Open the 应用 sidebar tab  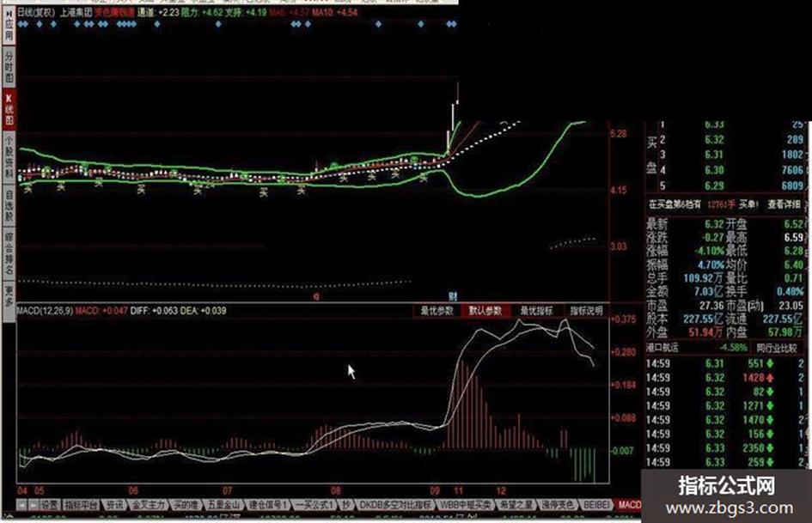[9, 27]
